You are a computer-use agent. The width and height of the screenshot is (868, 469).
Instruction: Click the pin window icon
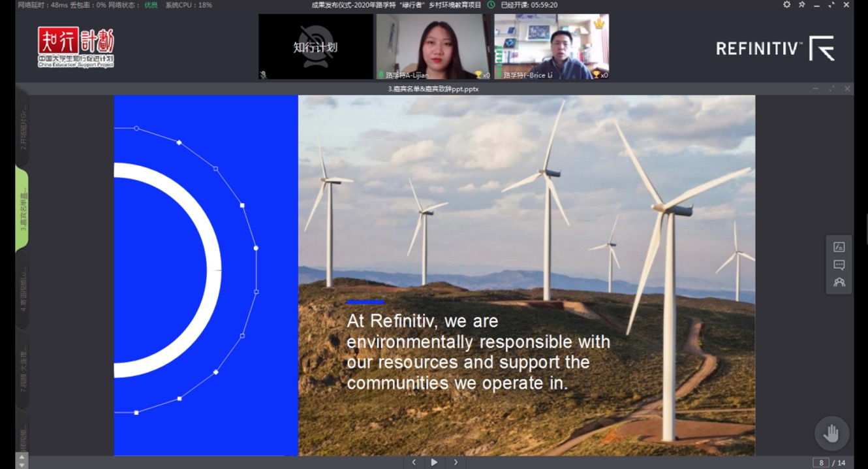[801, 5]
